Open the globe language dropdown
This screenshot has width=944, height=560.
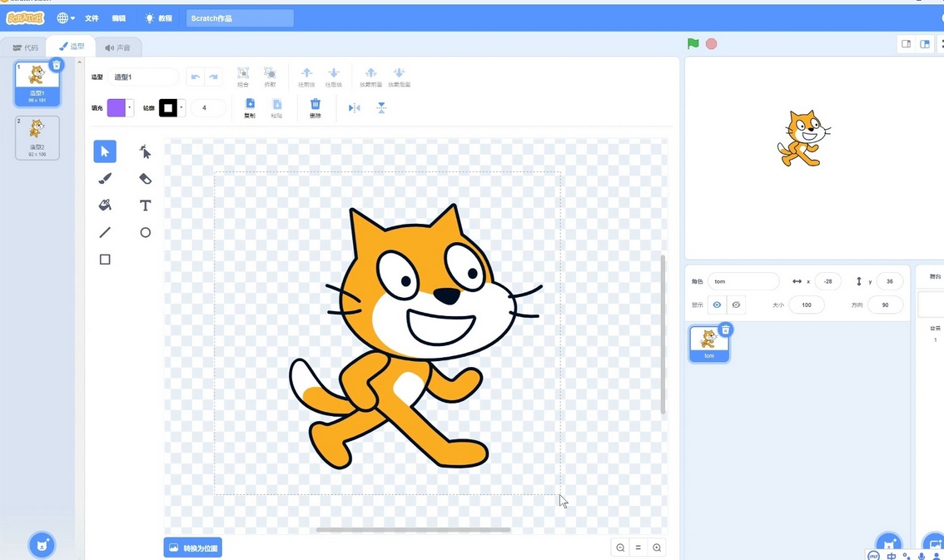coord(66,18)
